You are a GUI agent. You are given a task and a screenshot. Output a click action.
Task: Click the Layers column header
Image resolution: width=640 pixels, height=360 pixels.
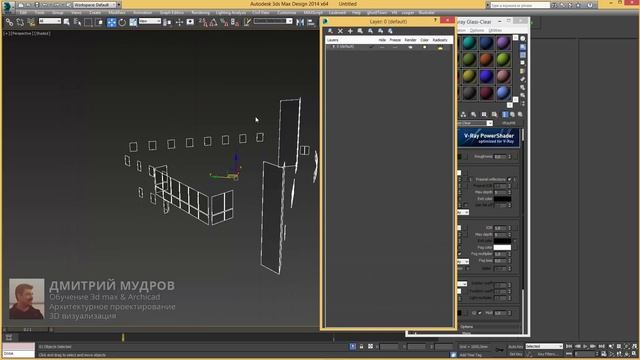(333, 40)
